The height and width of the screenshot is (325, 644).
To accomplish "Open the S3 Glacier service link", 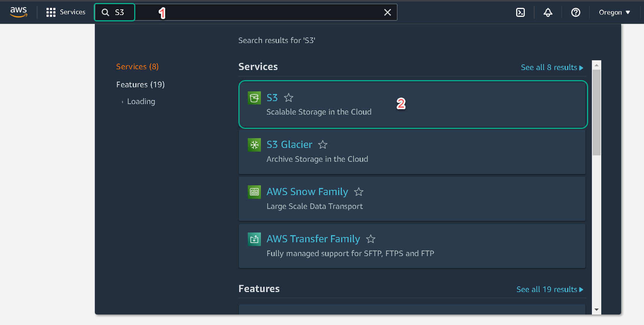I will (x=289, y=145).
